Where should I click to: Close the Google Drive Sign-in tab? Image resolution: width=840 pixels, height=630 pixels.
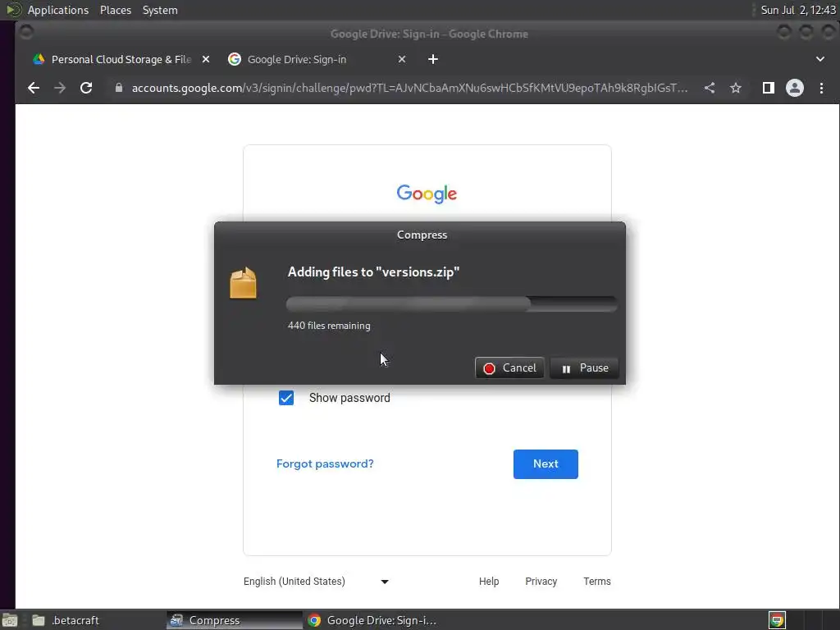click(402, 59)
